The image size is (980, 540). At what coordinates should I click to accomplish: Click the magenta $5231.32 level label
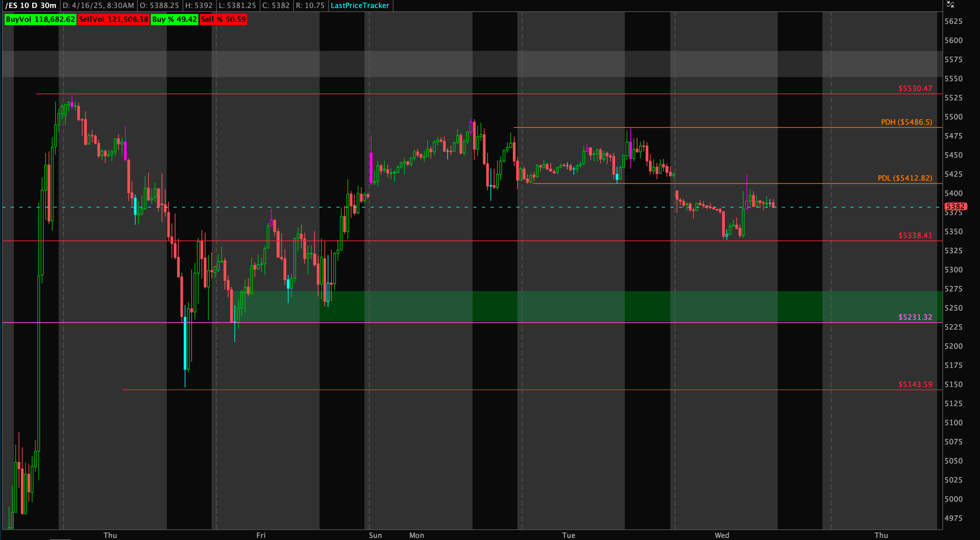pyautogui.click(x=915, y=317)
